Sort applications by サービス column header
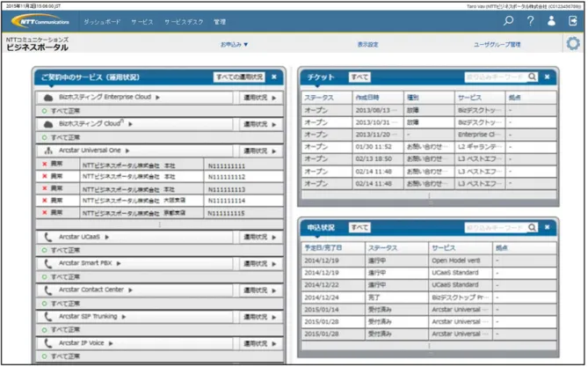Image resolution: width=588 pixels, height=367 pixels. (x=461, y=248)
